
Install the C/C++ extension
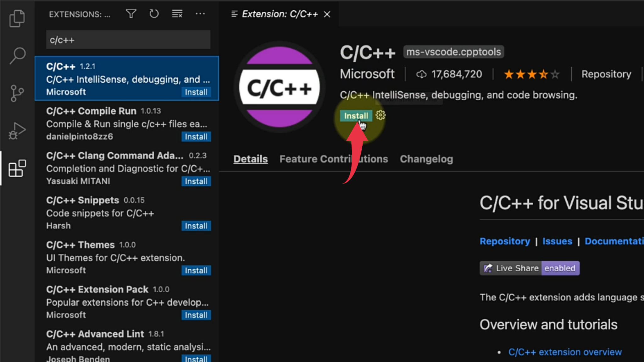pos(356,115)
